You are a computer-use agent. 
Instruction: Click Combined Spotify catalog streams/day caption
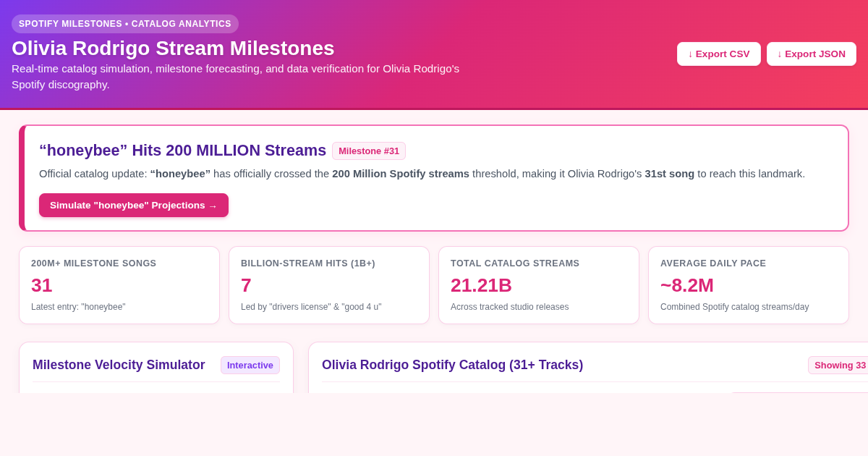(x=734, y=307)
